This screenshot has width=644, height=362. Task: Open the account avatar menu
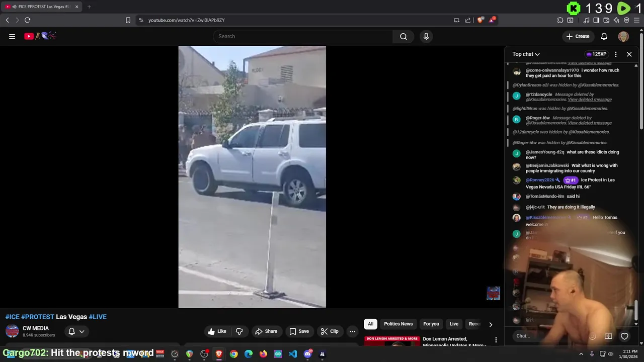(x=623, y=36)
